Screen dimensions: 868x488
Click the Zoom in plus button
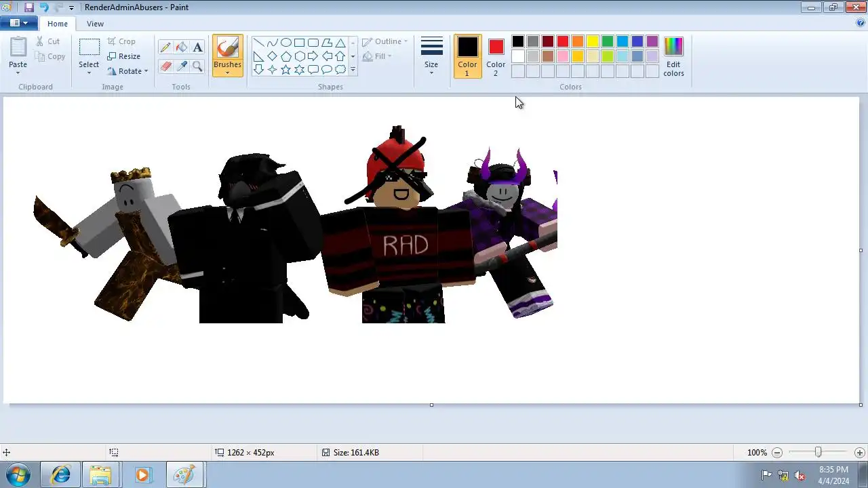click(859, 452)
